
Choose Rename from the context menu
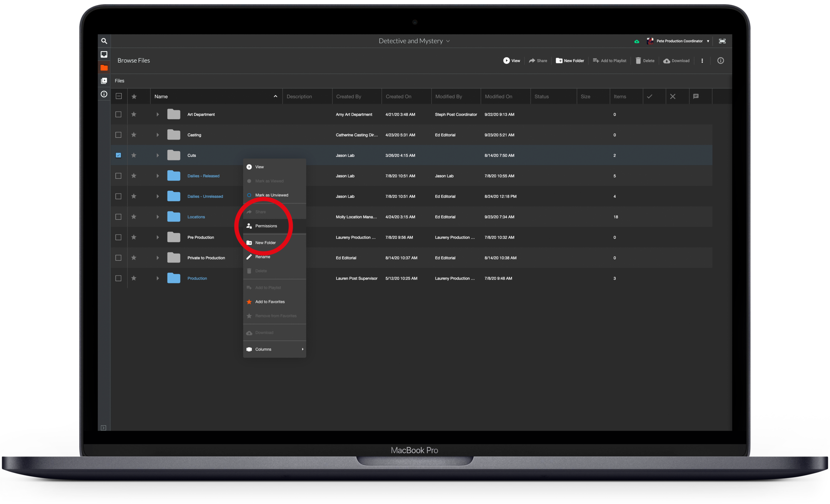[263, 257]
